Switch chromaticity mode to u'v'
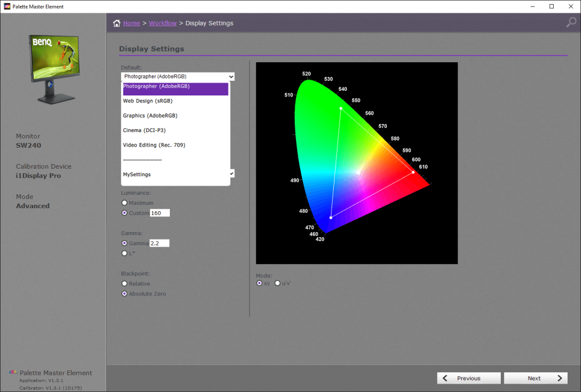Viewport: 581px width, 392px height. tap(277, 283)
